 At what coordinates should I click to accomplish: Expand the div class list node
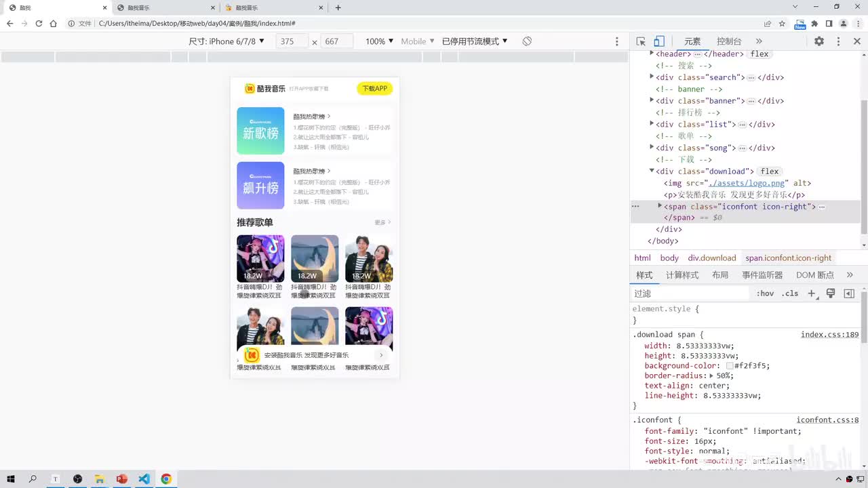(652, 123)
